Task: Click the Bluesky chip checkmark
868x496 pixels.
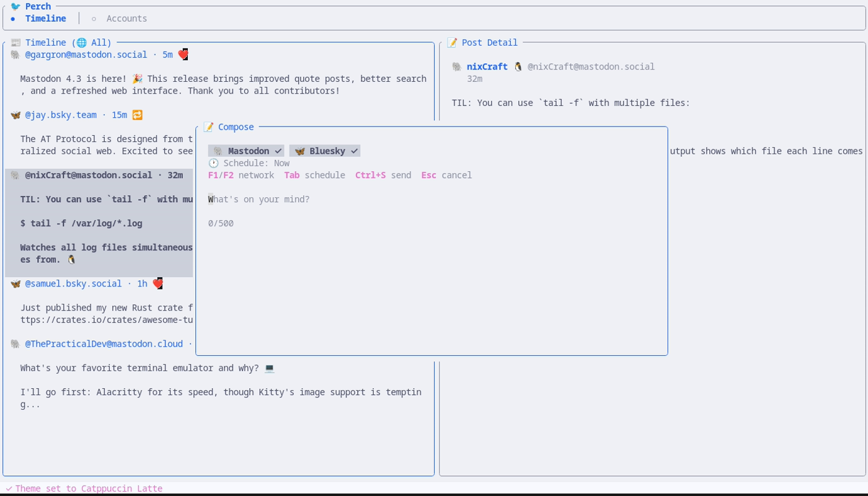Action: (354, 151)
